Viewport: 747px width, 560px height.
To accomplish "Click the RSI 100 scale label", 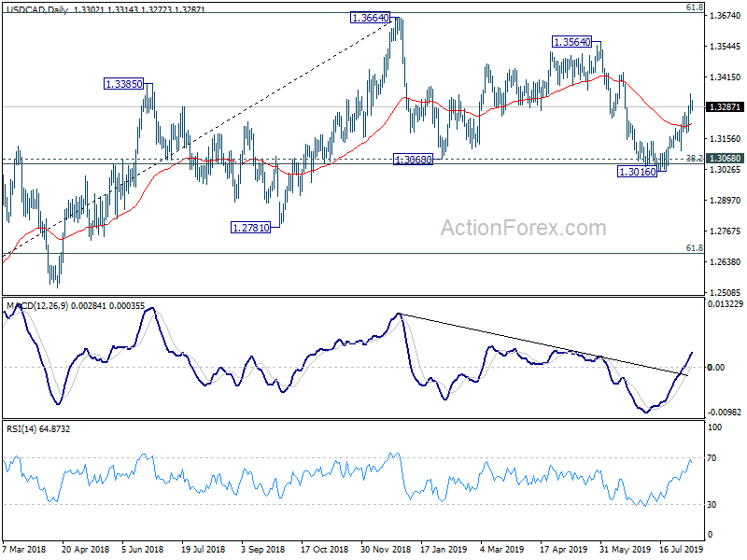I will [x=714, y=427].
